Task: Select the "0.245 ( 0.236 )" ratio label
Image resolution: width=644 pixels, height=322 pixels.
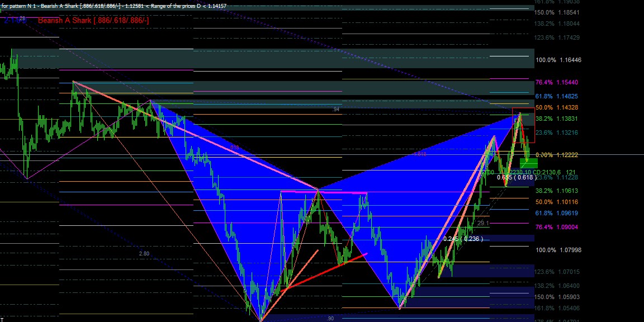Action: tap(463, 239)
